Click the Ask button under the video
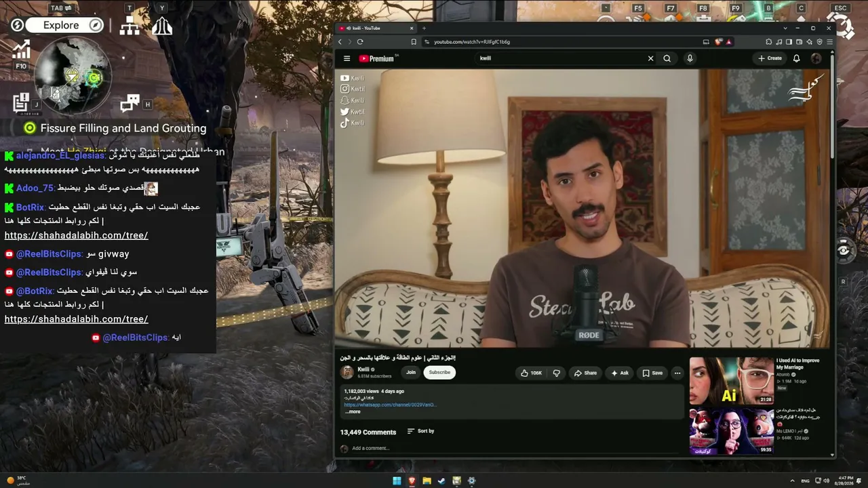The width and height of the screenshot is (868, 488). point(620,373)
